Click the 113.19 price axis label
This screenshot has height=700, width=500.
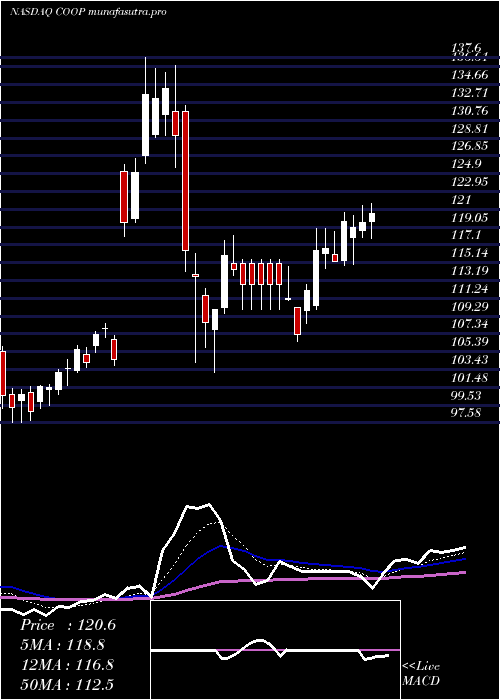click(x=470, y=271)
